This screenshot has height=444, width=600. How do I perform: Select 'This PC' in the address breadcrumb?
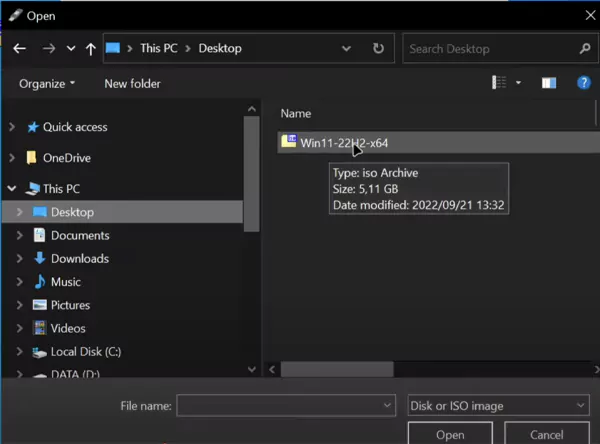coord(159,48)
